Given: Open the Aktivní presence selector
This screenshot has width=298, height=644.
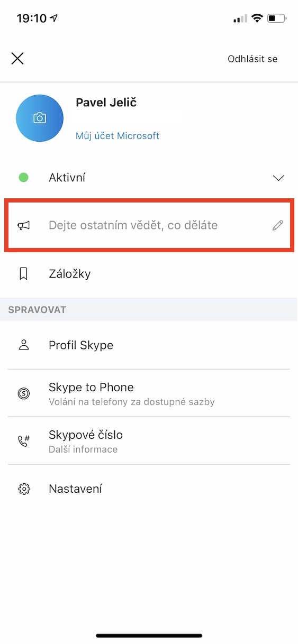Looking at the screenshot, I should coord(149,178).
